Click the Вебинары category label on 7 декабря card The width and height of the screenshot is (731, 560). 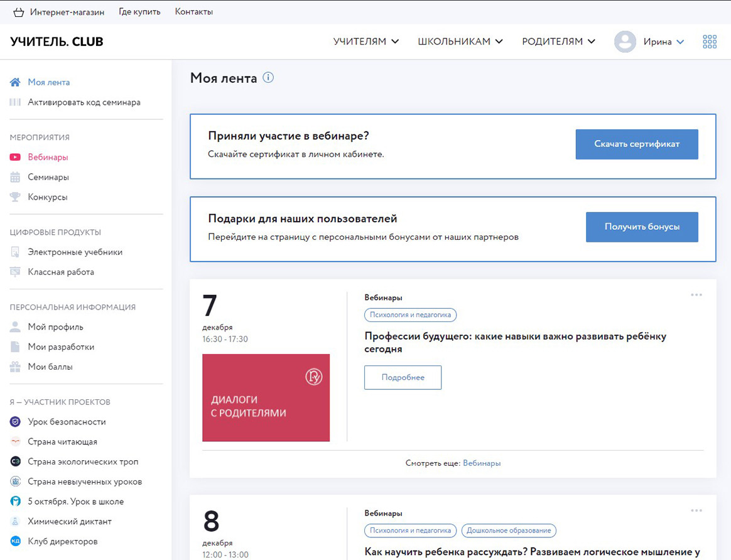coord(383,298)
